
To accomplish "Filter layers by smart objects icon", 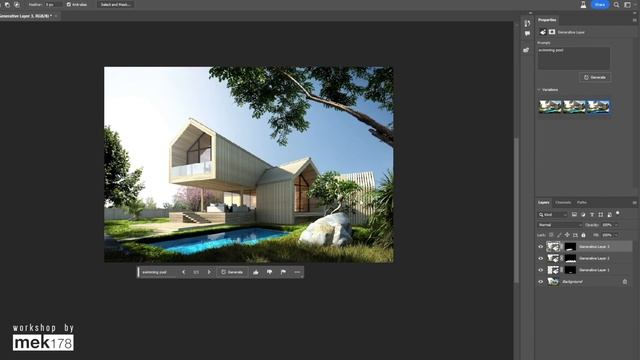I will tap(609, 214).
